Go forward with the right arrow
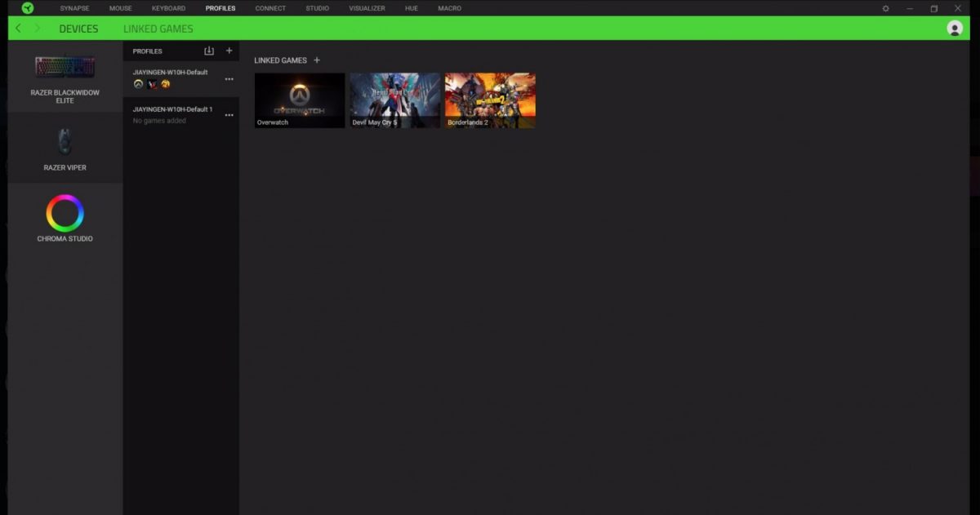 [x=37, y=29]
